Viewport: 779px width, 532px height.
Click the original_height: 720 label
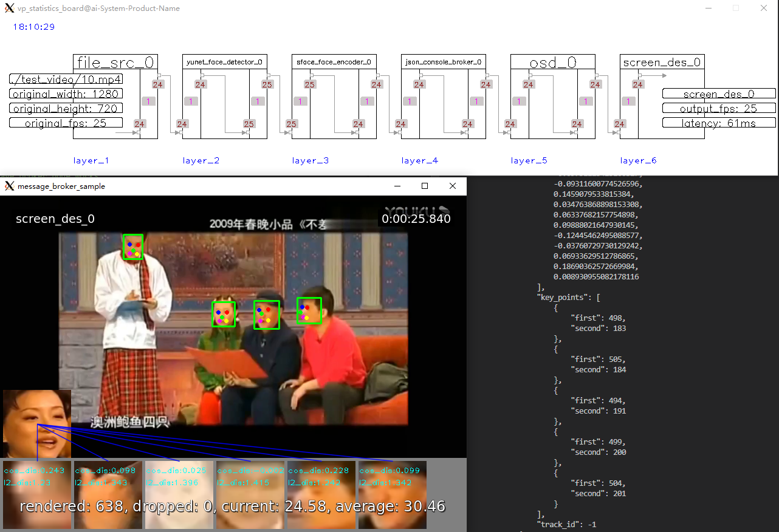pos(66,108)
